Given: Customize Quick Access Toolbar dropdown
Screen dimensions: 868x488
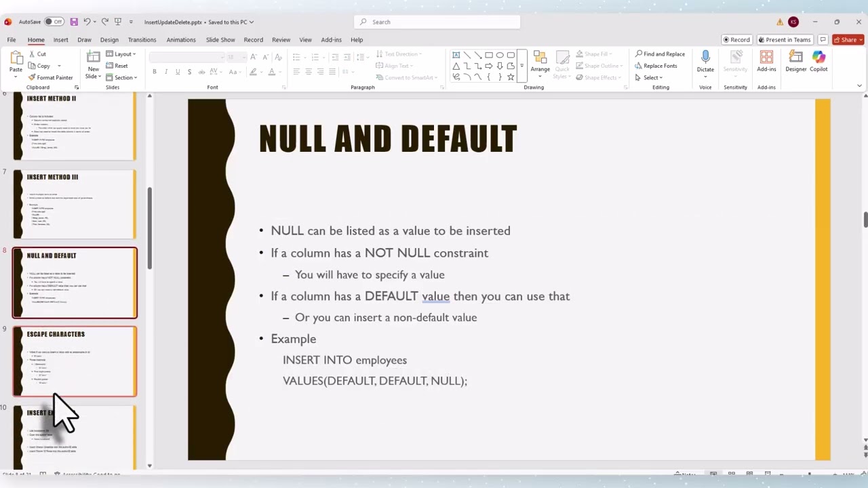Looking at the screenshot, I should pos(131,22).
